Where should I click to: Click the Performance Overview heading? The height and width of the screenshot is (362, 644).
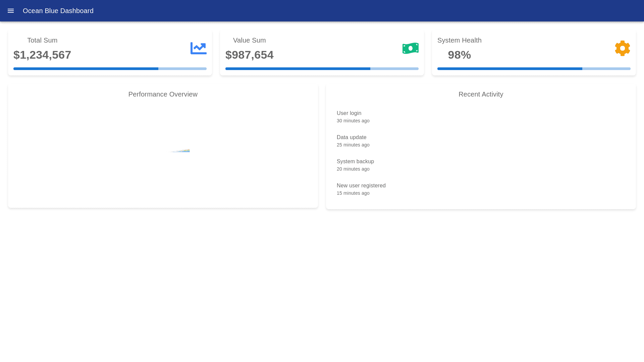pyautogui.click(x=163, y=94)
